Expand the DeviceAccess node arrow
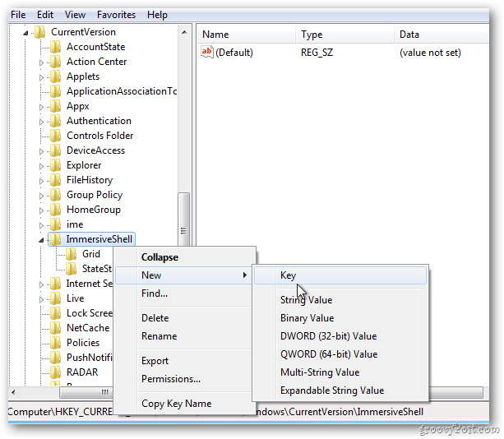Viewport: 504px width, 439px height. tap(41, 151)
